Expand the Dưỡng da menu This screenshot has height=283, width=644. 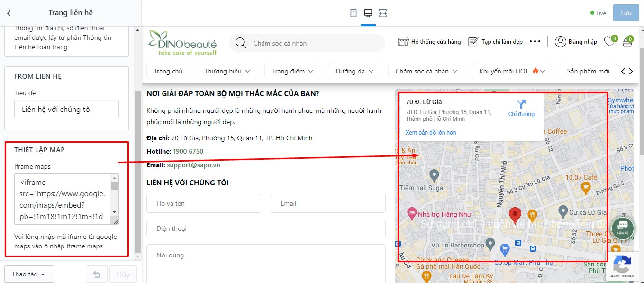[x=355, y=71]
